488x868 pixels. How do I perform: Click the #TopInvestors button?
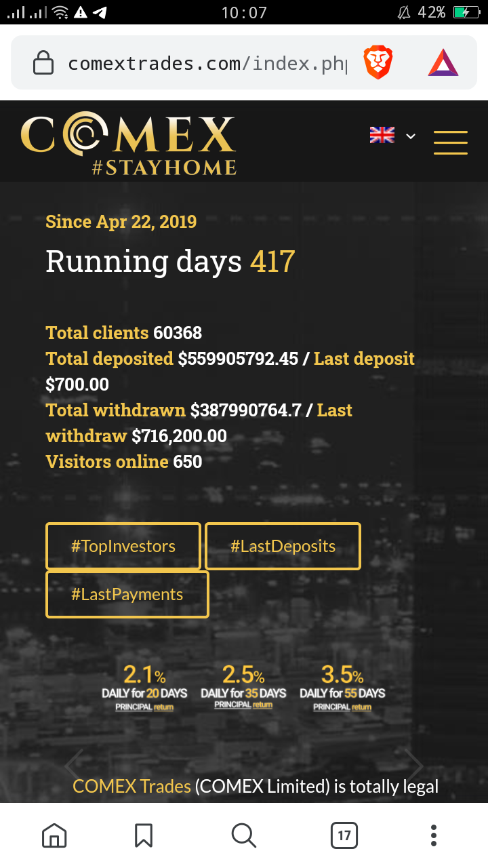coord(123,546)
